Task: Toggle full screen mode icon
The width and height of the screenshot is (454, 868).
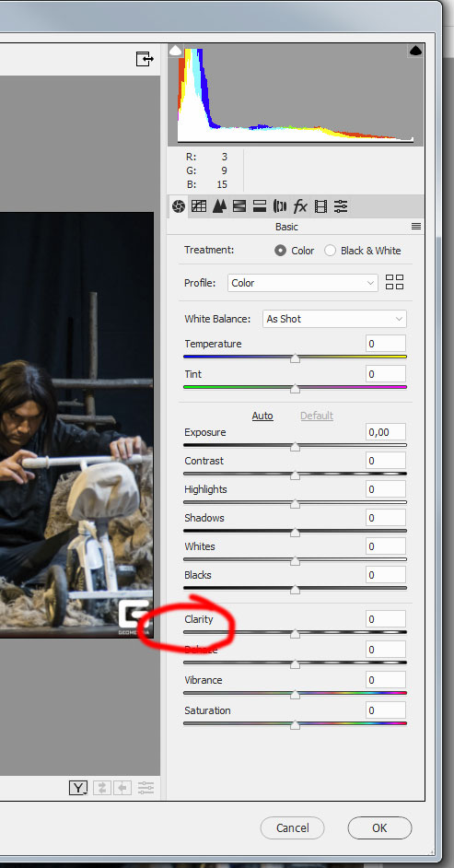Action: click(x=145, y=59)
